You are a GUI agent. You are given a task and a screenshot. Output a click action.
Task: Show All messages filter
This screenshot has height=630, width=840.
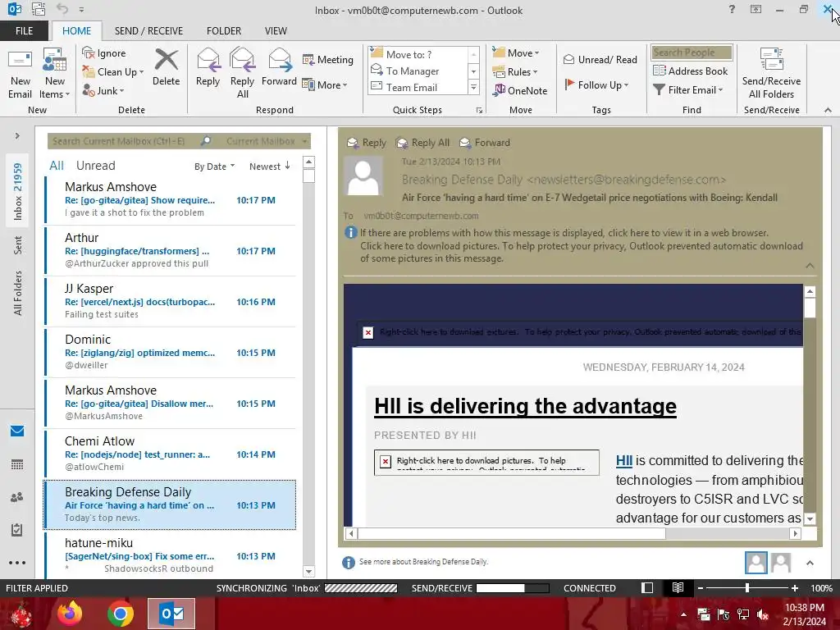[57, 166]
